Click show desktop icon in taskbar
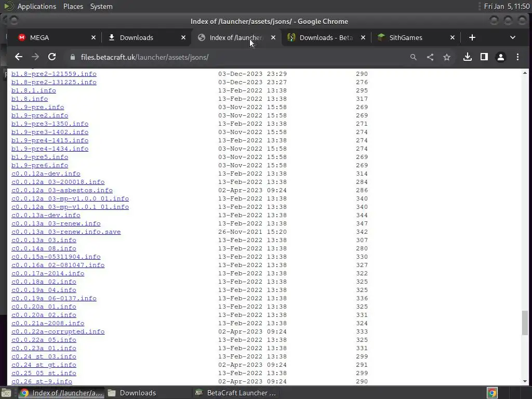Image resolution: width=532 pixels, height=399 pixels. pyautogui.click(x=6, y=393)
